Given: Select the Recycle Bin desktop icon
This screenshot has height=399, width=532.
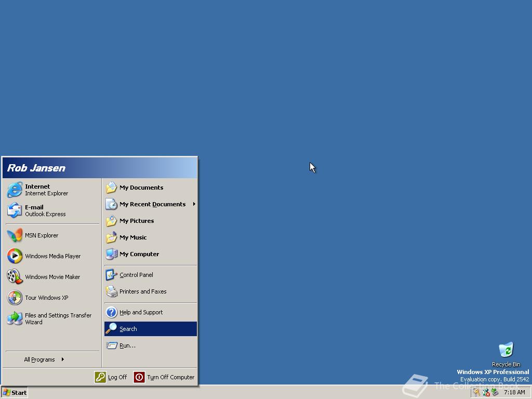Looking at the screenshot, I should pos(506,354).
